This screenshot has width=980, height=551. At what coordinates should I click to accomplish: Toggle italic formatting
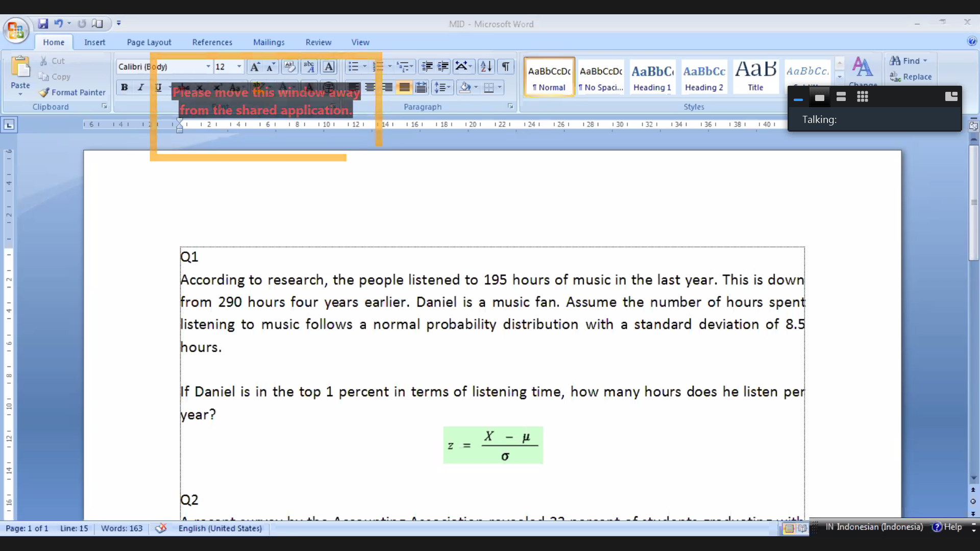click(141, 87)
